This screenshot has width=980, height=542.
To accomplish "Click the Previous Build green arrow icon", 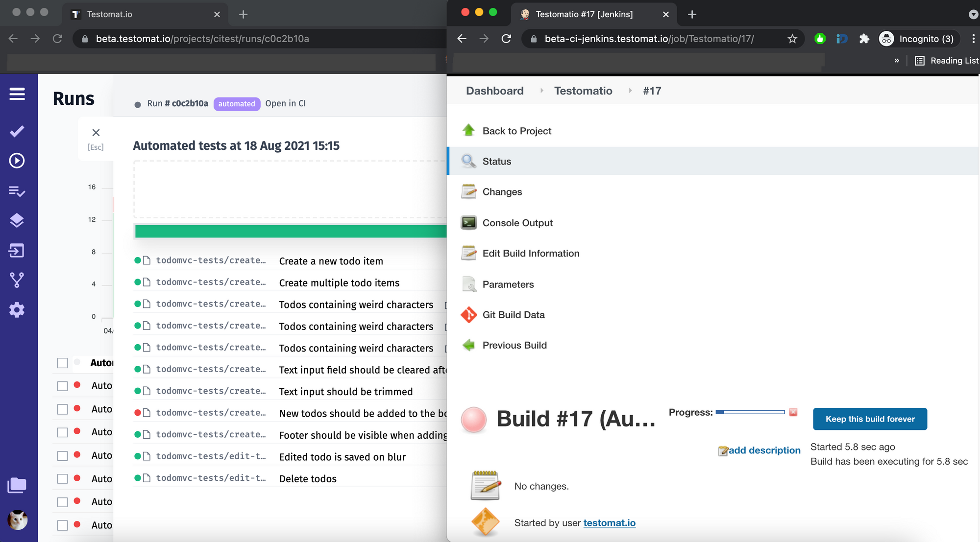I will [x=469, y=345].
